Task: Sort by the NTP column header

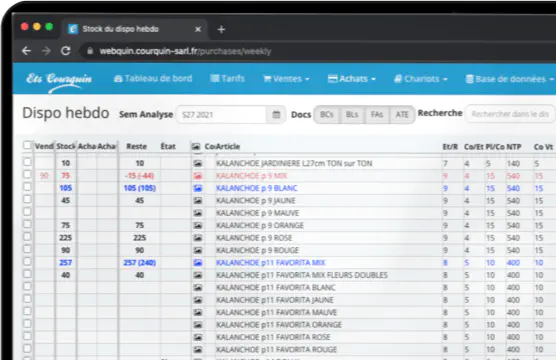Action: (514, 147)
